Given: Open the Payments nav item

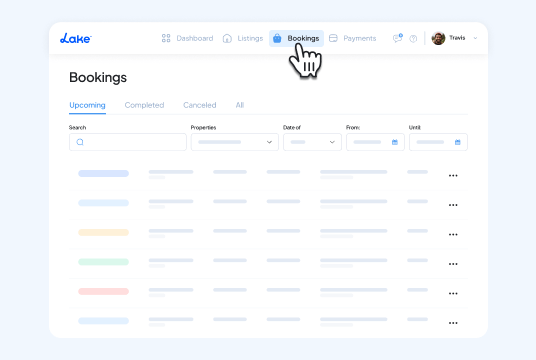Looking at the screenshot, I should (352, 38).
